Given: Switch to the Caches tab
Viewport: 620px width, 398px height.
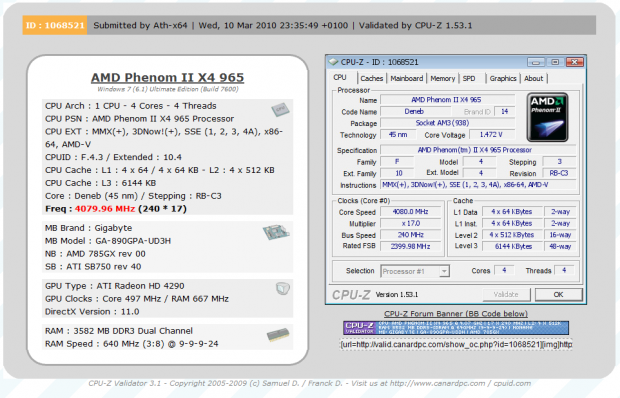Looking at the screenshot, I should [372, 78].
